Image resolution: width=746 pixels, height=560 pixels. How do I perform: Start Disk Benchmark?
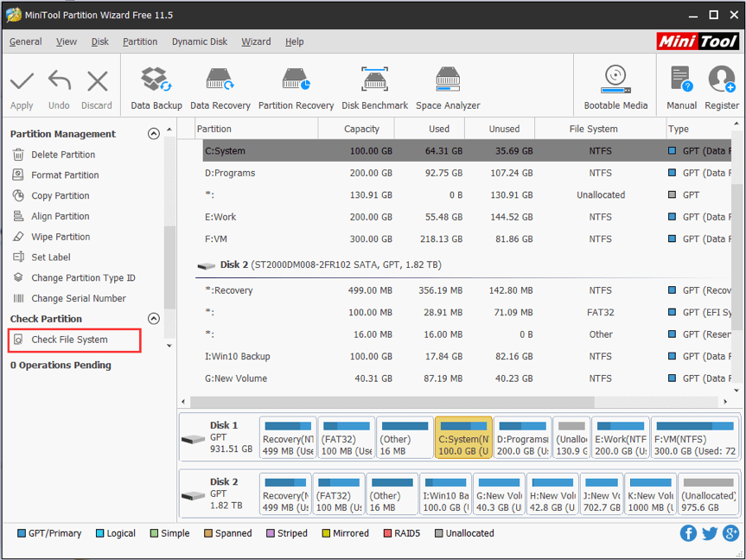[x=375, y=85]
